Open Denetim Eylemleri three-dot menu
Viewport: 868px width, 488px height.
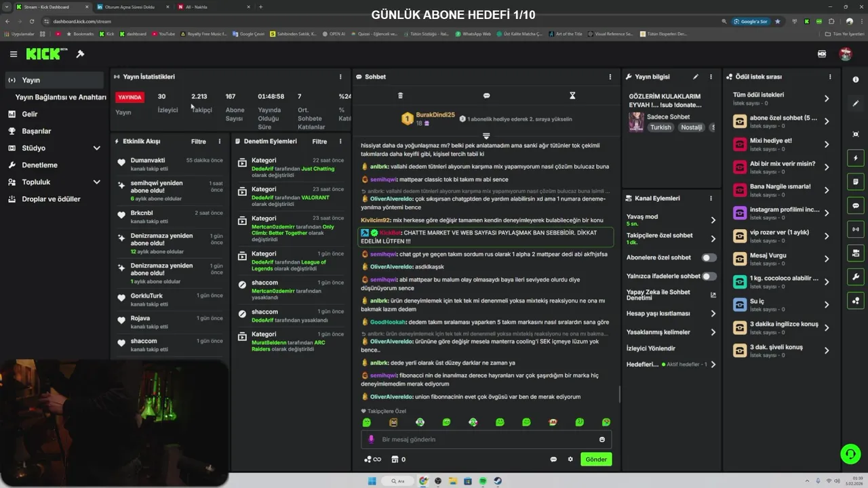point(340,141)
